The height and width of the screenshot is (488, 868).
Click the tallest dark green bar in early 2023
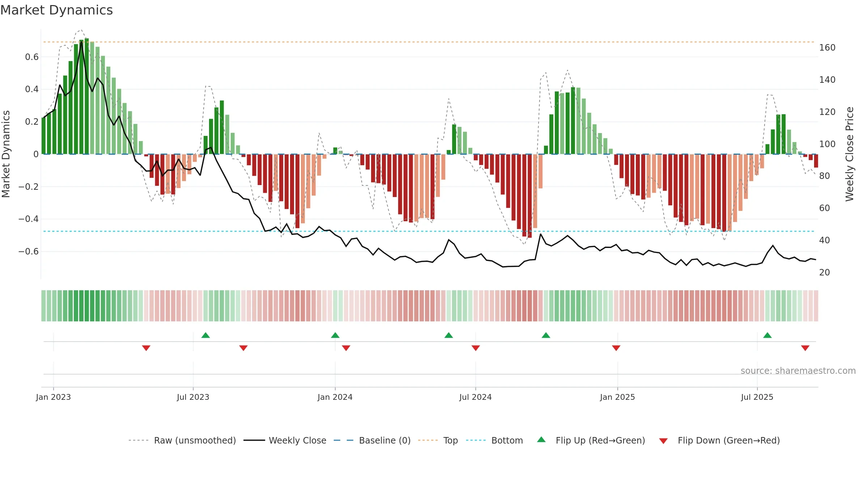pyautogui.click(x=87, y=96)
